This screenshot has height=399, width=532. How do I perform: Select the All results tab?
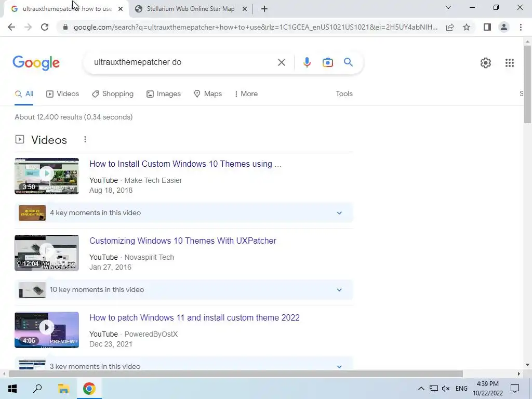click(x=24, y=94)
